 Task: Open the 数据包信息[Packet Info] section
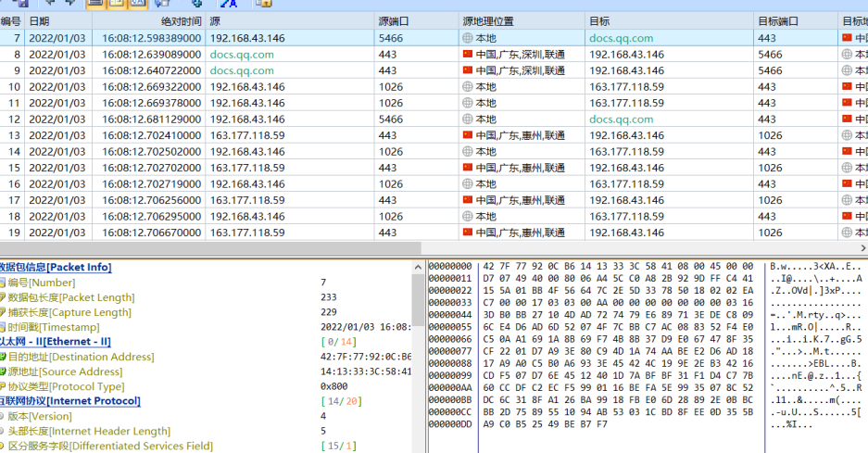click(x=56, y=267)
